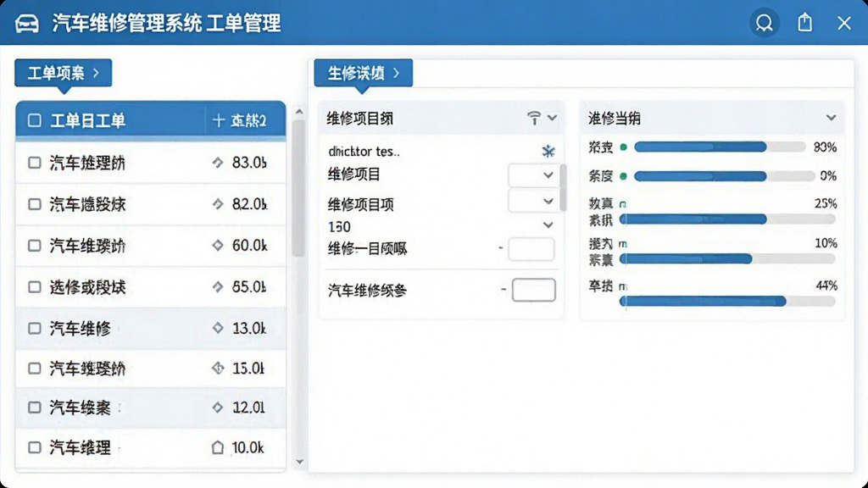The width and height of the screenshot is (868, 488).
Task: Click the car logo icon in title bar
Action: point(26,23)
